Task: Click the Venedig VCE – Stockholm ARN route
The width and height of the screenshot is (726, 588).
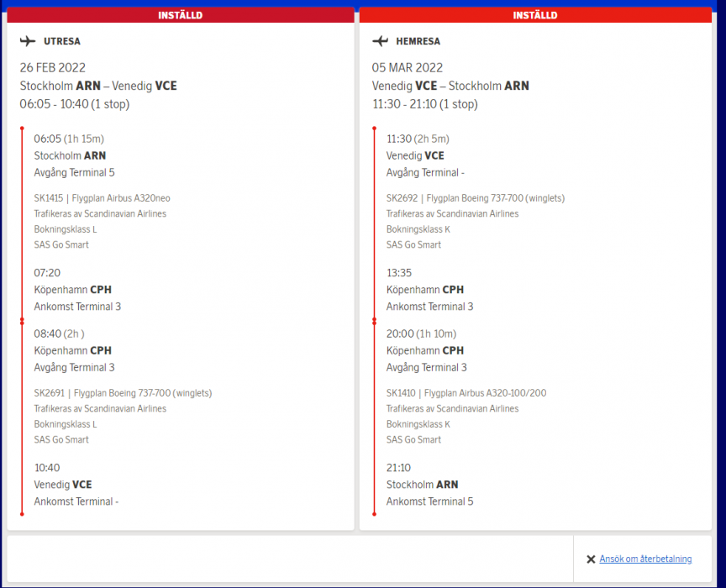Action: (x=450, y=86)
